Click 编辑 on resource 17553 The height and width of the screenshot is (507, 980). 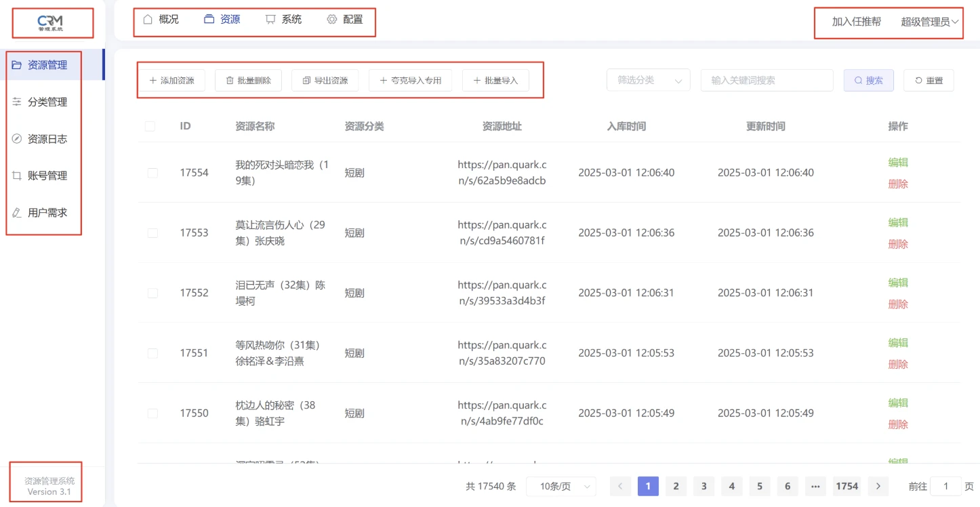897,222
